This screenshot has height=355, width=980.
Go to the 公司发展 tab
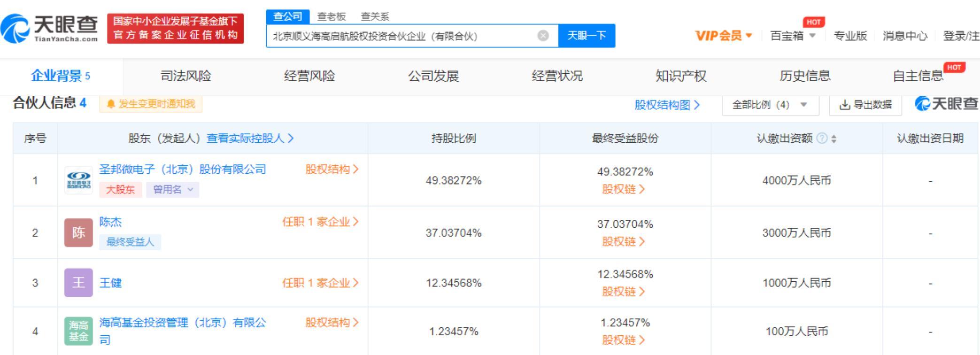[x=433, y=76]
